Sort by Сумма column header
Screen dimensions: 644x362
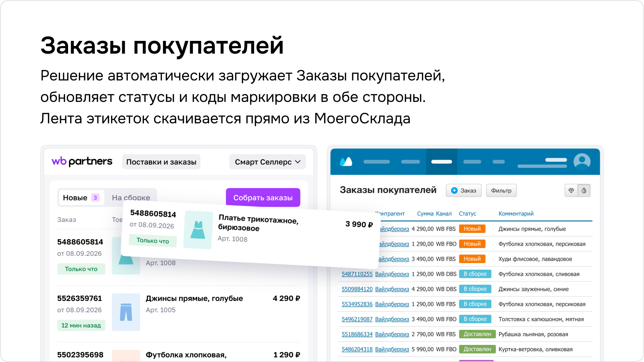(425, 214)
